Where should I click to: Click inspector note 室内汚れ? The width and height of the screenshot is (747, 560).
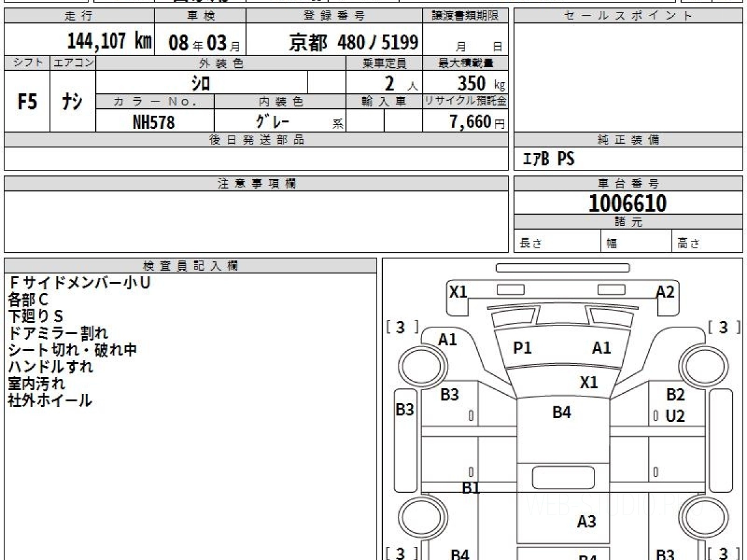click(x=36, y=383)
